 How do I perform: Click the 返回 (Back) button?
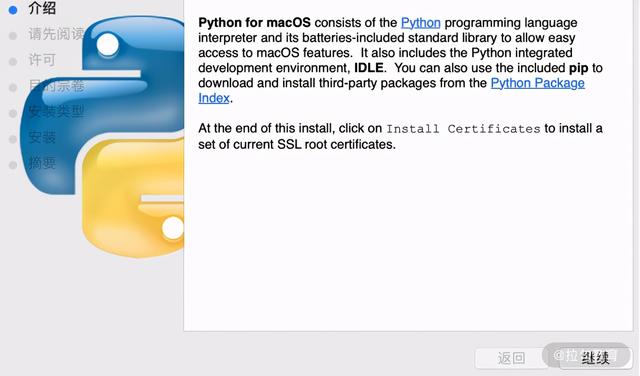pos(511,358)
